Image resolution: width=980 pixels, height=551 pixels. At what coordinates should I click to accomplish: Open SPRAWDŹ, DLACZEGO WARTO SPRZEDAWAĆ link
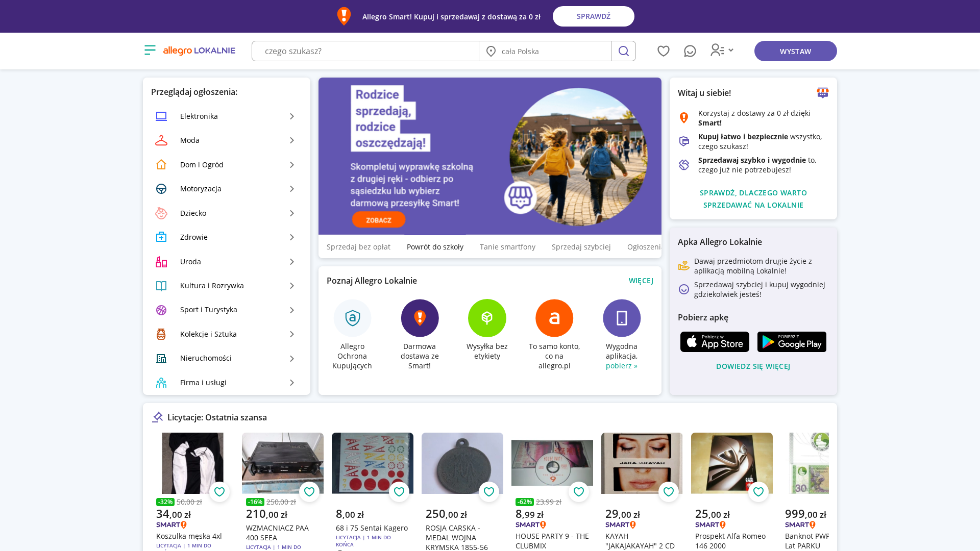(x=753, y=199)
